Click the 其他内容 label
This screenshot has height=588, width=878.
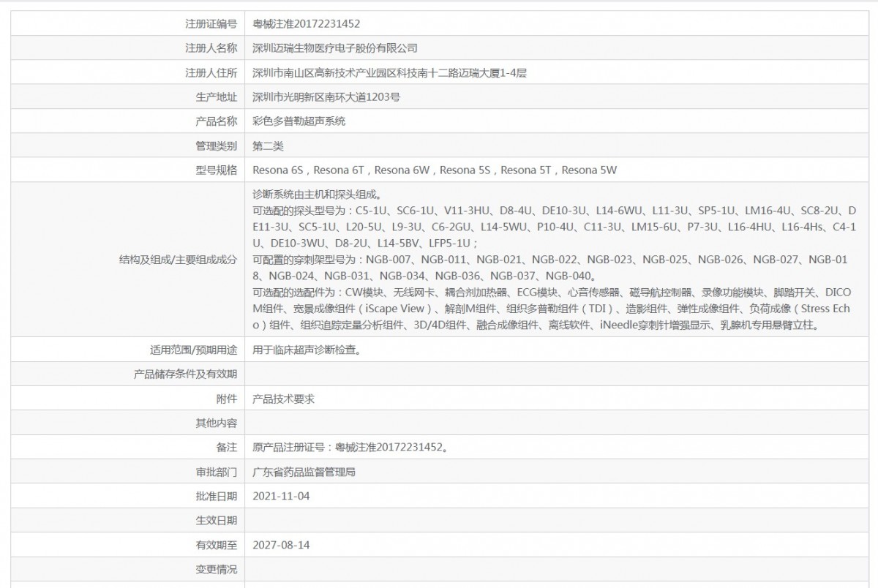point(217,423)
